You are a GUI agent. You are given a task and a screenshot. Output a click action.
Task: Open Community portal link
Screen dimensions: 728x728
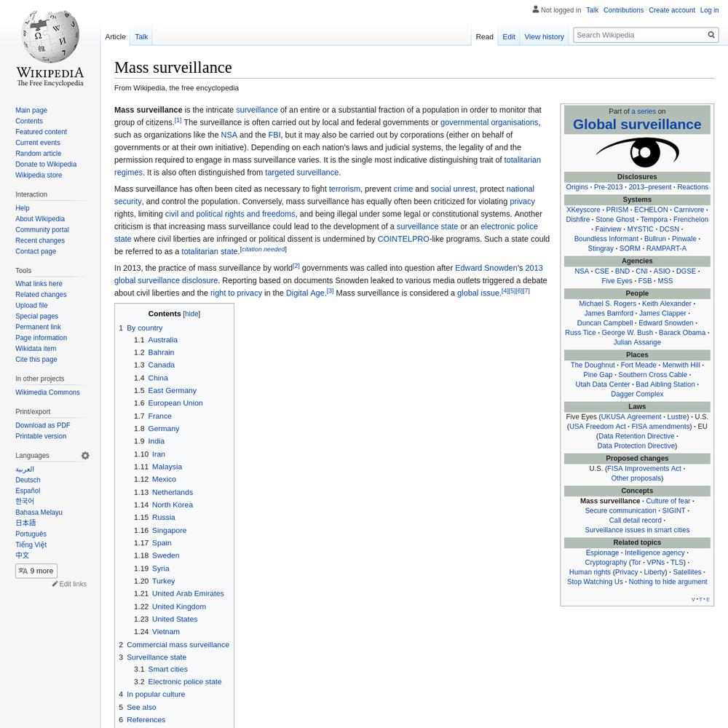click(41, 230)
